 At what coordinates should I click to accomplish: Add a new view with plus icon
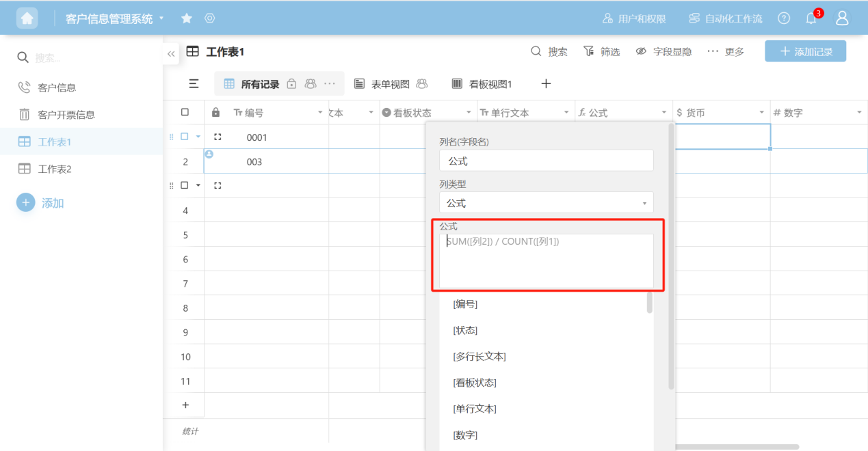(x=546, y=84)
